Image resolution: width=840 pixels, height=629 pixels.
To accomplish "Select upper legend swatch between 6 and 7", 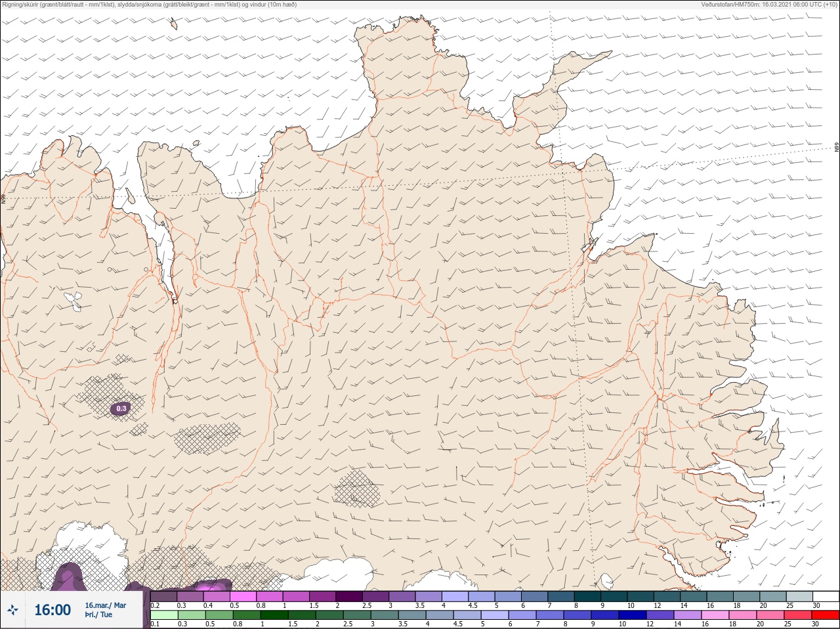I will (535, 596).
